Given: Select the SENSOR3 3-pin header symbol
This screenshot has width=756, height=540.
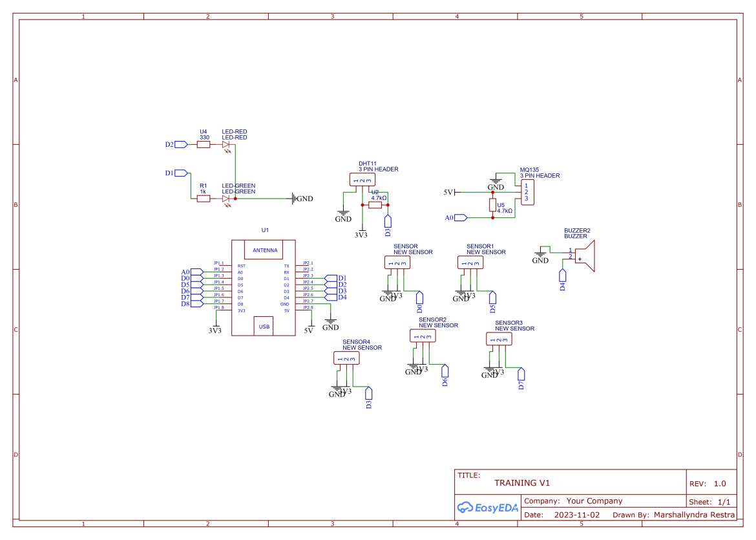Looking at the screenshot, I should pyautogui.click(x=499, y=340).
